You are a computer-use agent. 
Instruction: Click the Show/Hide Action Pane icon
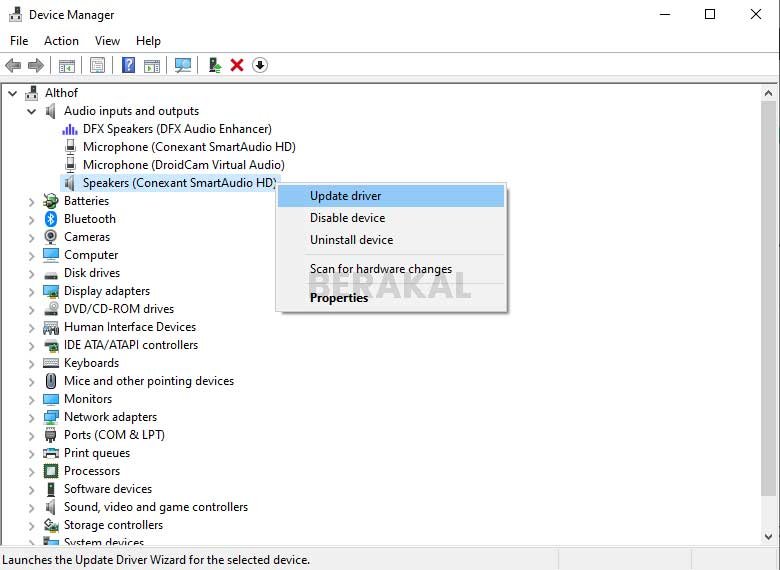coord(152,65)
